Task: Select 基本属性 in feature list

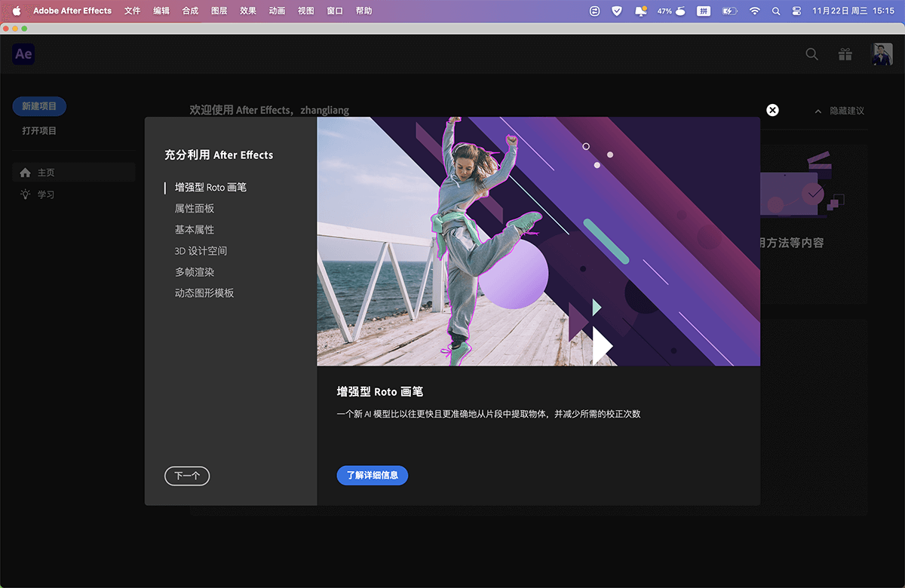Action: (195, 229)
